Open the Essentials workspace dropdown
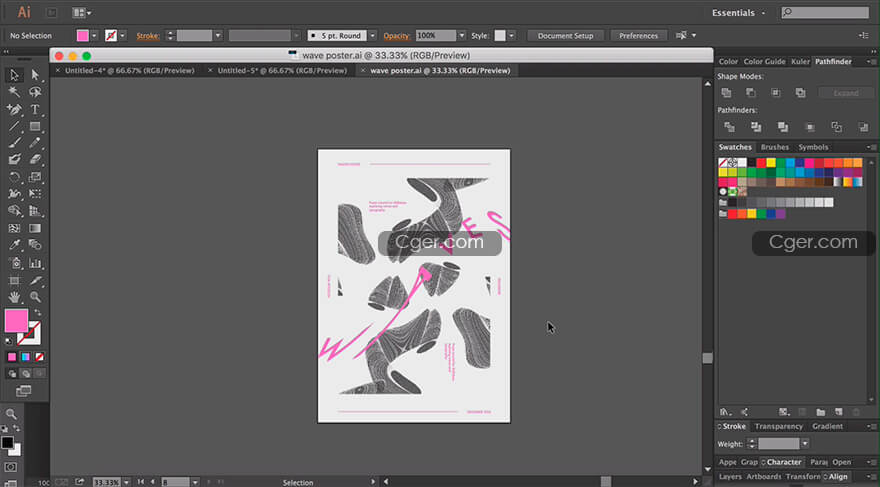880x487 pixels. click(739, 13)
